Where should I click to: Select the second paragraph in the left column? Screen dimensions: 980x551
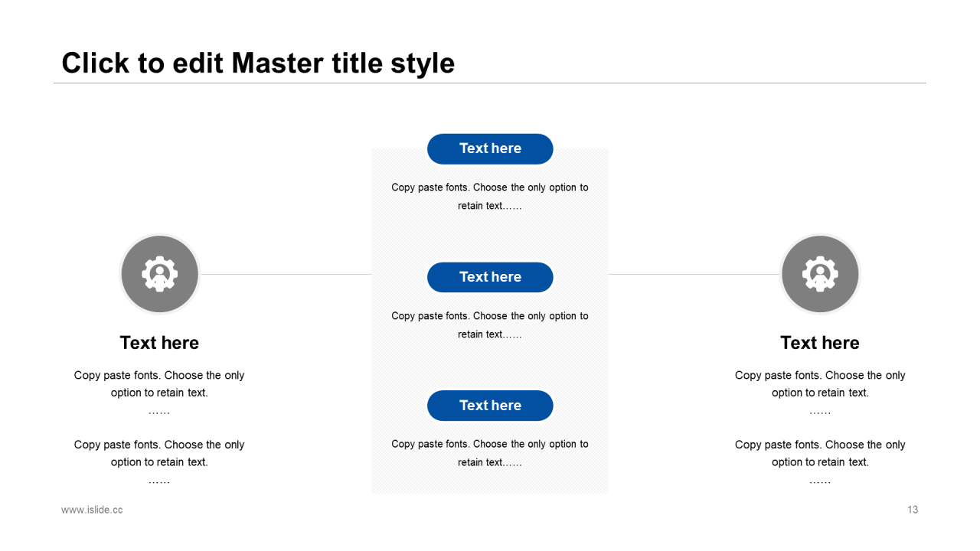coord(159,453)
